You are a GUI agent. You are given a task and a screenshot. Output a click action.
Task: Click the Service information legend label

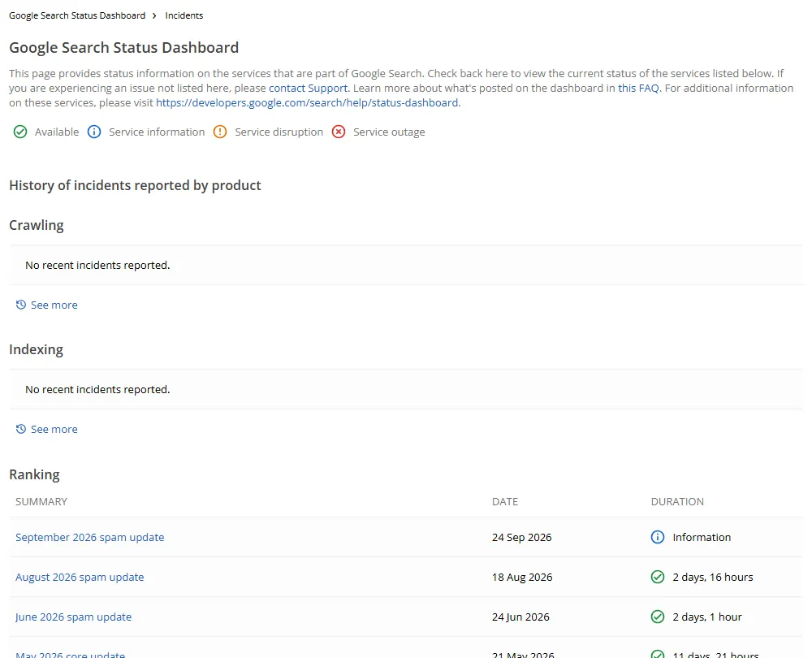(x=157, y=132)
